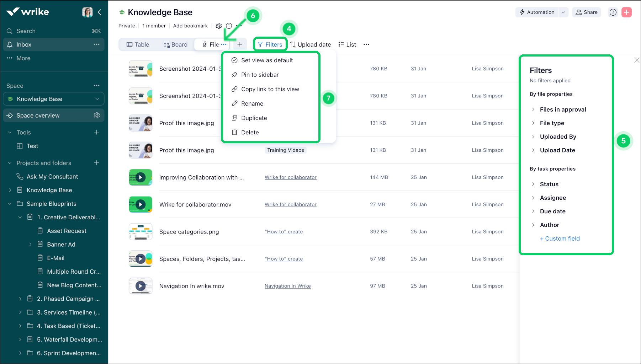Open Search from the sidebar
The image size is (641, 364).
pyautogui.click(x=25, y=31)
